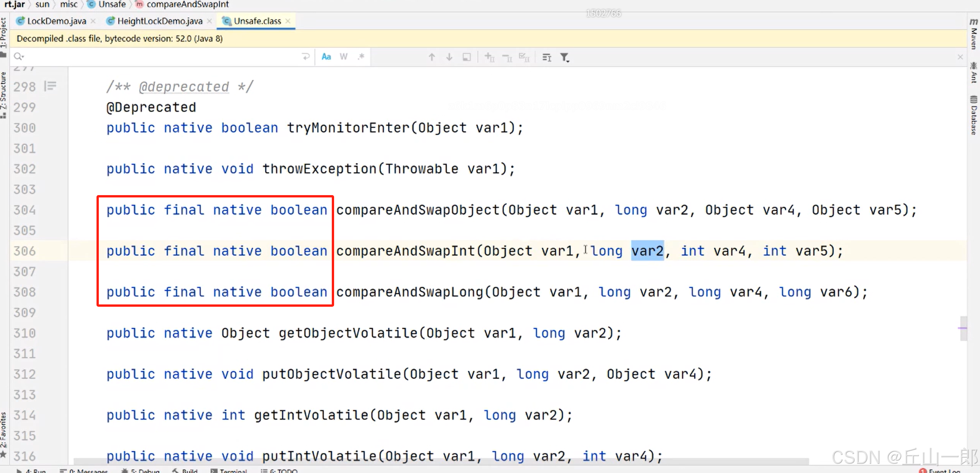Open search results in Find window
Image resolution: width=980 pixels, height=473 pixels.
tap(466, 57)
